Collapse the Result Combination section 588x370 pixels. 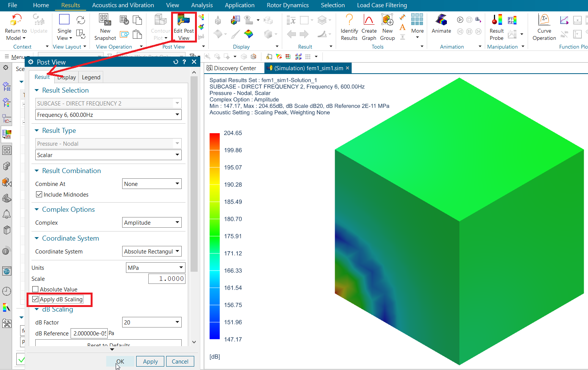37,171
